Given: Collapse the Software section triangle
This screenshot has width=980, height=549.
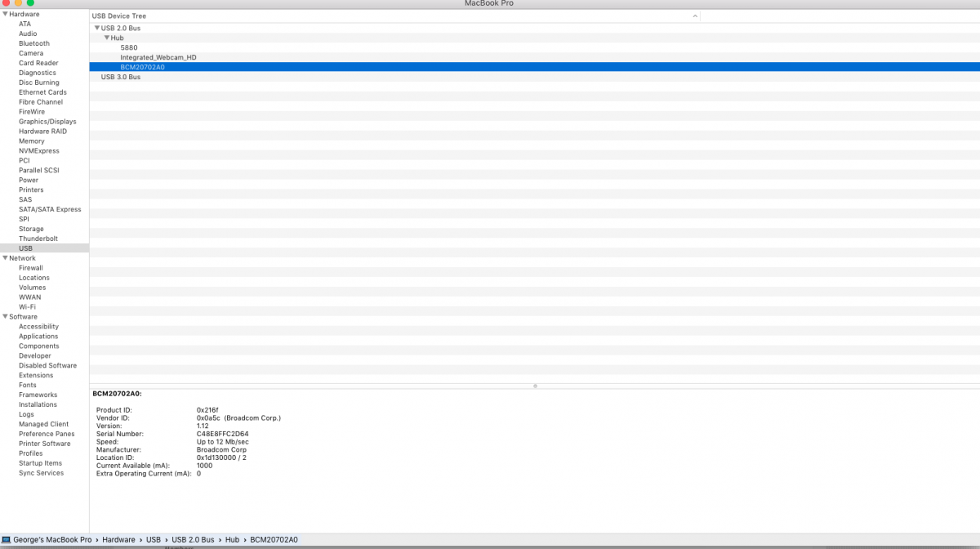Looking at the screenshot, I should [5, 317].
